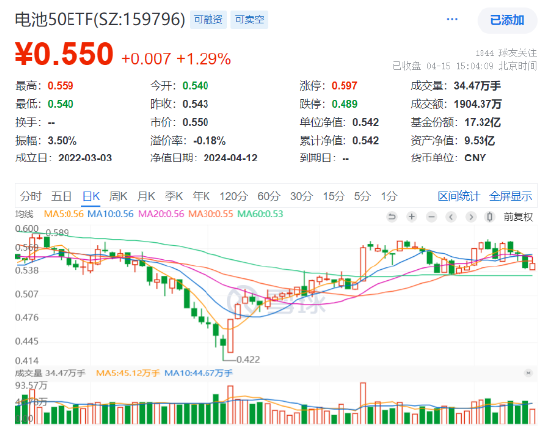550x427 pixels.
Task: Collapse volume panel with small round icon
Action: coord(528,373)
